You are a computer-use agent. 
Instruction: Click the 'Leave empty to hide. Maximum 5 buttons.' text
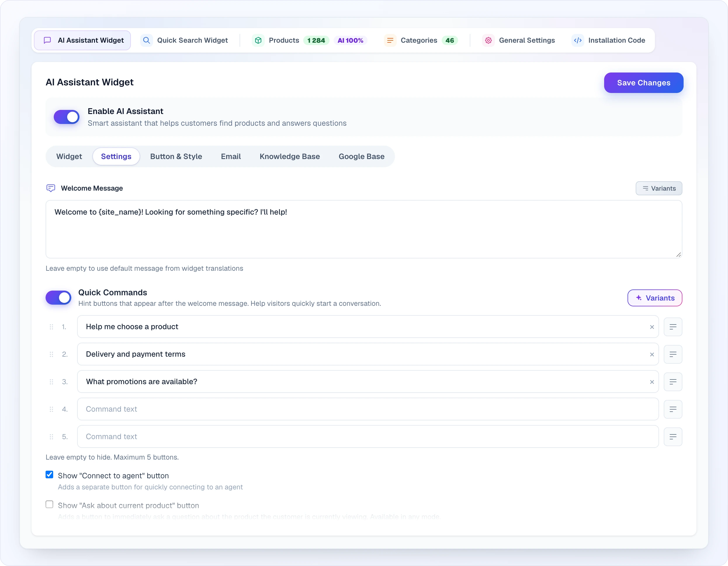[112, 457]
